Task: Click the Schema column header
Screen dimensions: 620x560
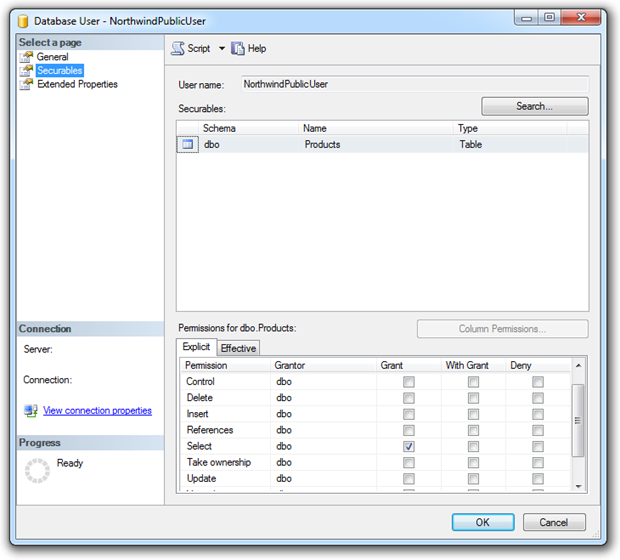Action: tap(248, 128)
